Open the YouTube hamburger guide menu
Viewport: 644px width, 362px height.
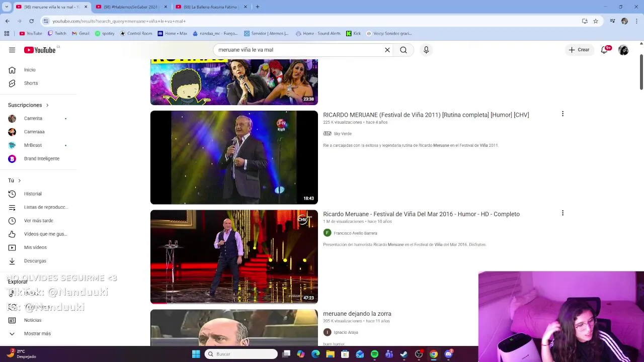coord(12,50)
